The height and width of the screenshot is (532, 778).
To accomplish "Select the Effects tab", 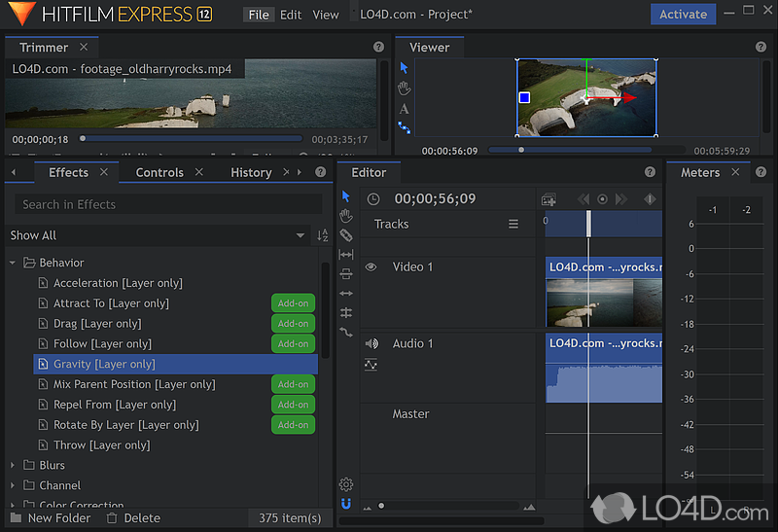I will click(68, 172).
